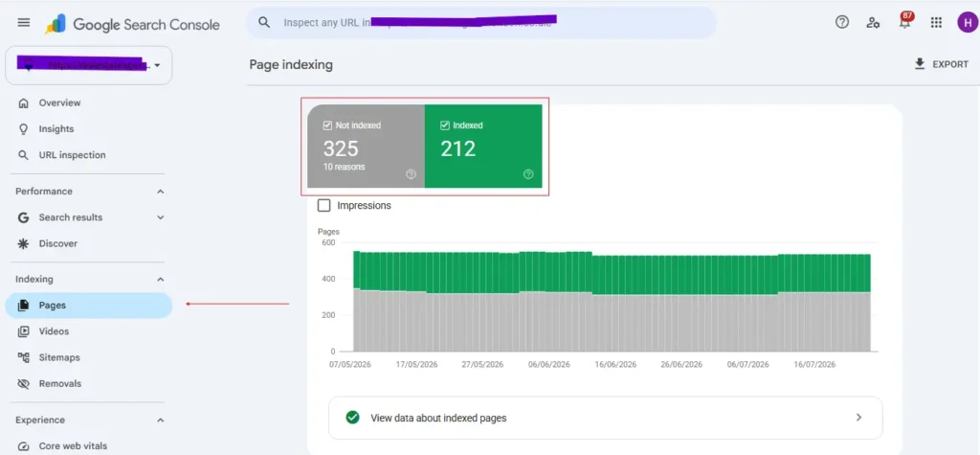Image resolution: width=980 pixels, height=455 pixels.
Task: Click help icon in Indexed card
Action: 528,174
